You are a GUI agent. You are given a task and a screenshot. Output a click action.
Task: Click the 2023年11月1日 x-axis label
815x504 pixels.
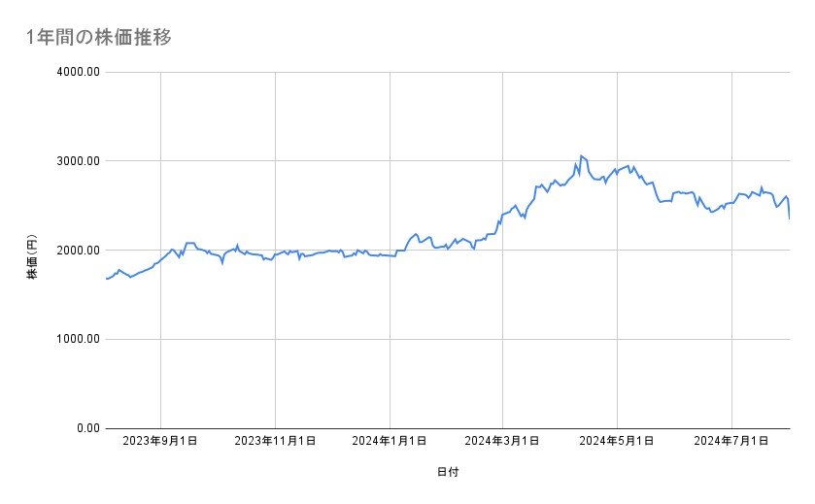pyautogui.click(x=275, y=441)
